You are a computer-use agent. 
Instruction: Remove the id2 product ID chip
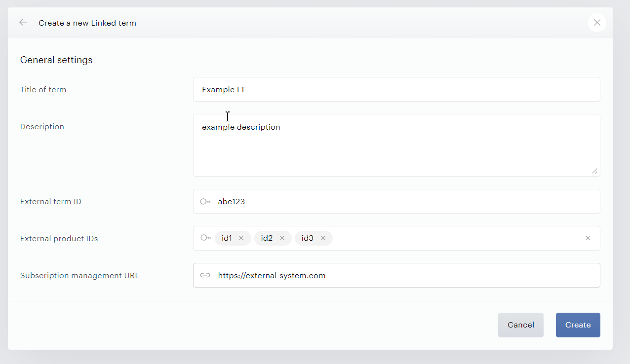282,238
